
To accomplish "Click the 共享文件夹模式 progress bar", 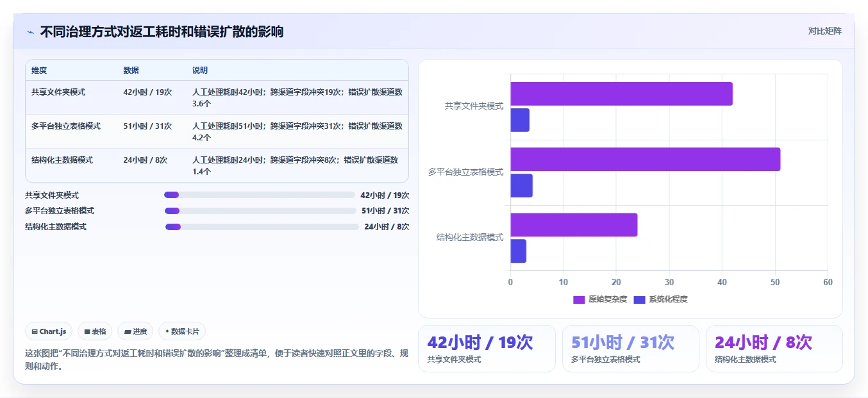I will click(260, 195).
